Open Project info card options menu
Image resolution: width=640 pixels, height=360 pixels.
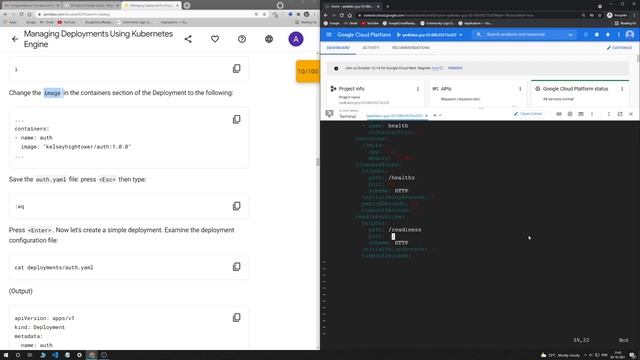pos(418,89)
